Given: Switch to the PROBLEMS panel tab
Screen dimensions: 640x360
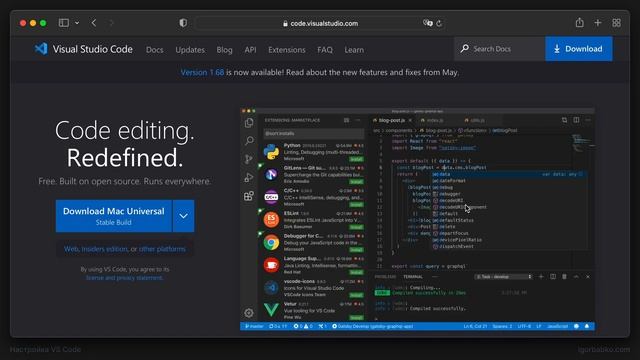Looking at the screenshot, I should point(385,277).
